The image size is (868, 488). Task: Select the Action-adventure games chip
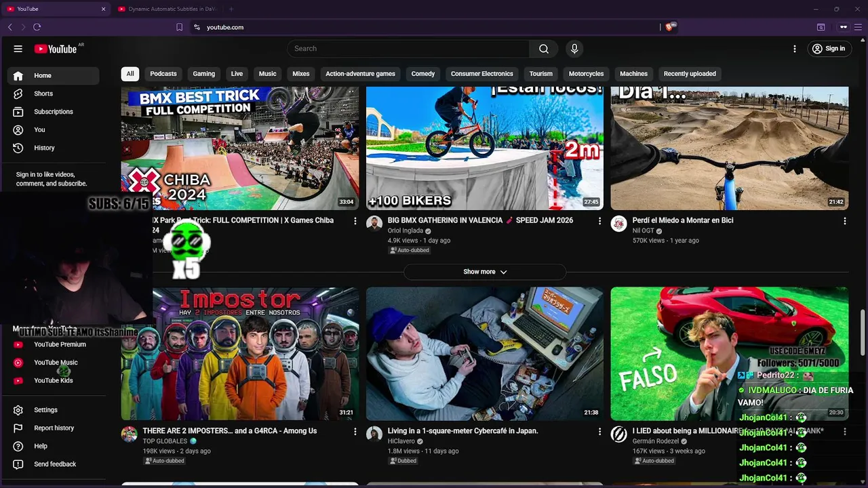point(360,74)
